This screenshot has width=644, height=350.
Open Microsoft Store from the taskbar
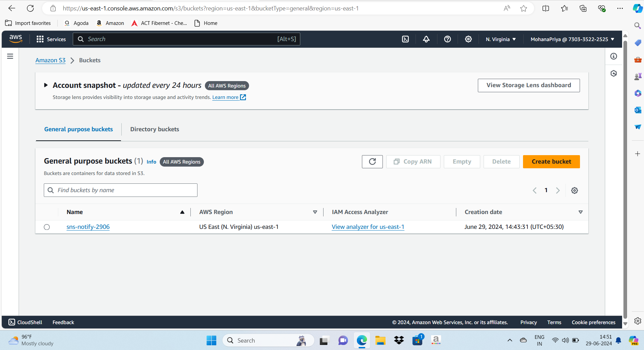(418, 341)
